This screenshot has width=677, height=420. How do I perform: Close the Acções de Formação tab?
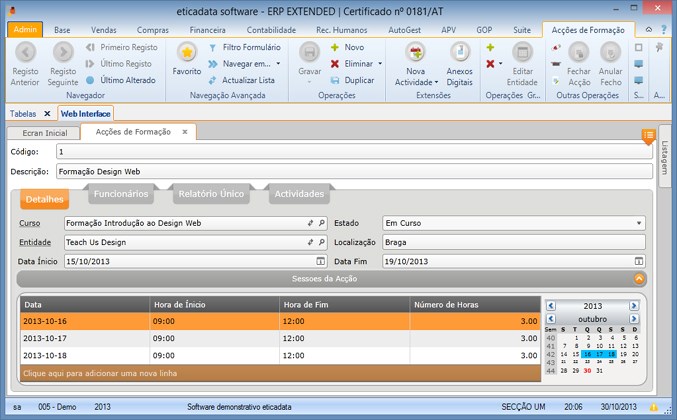point(185,132)
